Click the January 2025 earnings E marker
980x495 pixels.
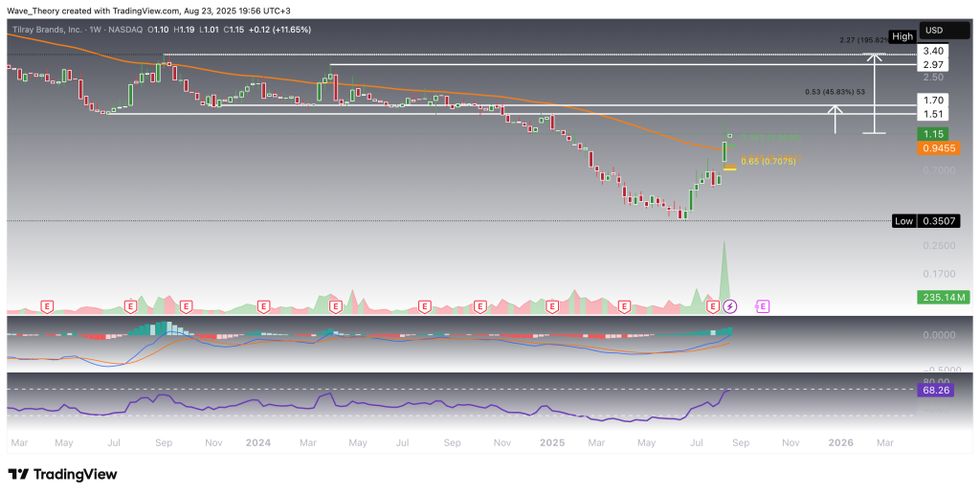coord(552,306)
